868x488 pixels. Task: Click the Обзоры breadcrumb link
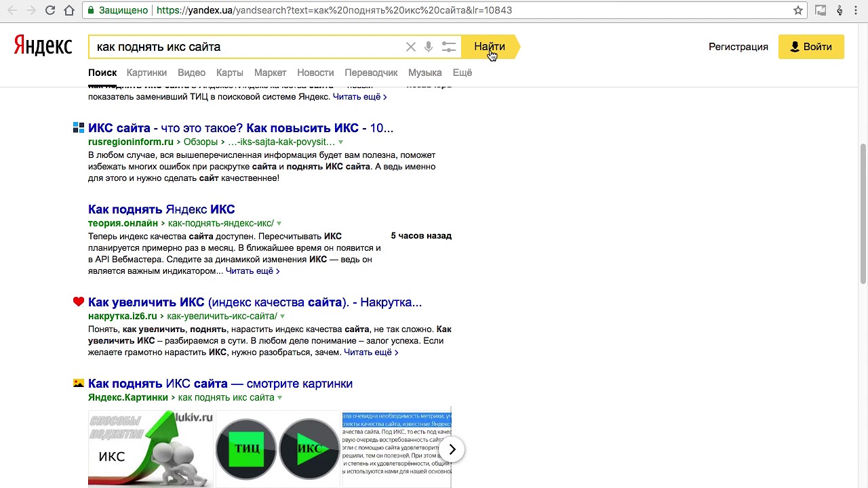200,142
